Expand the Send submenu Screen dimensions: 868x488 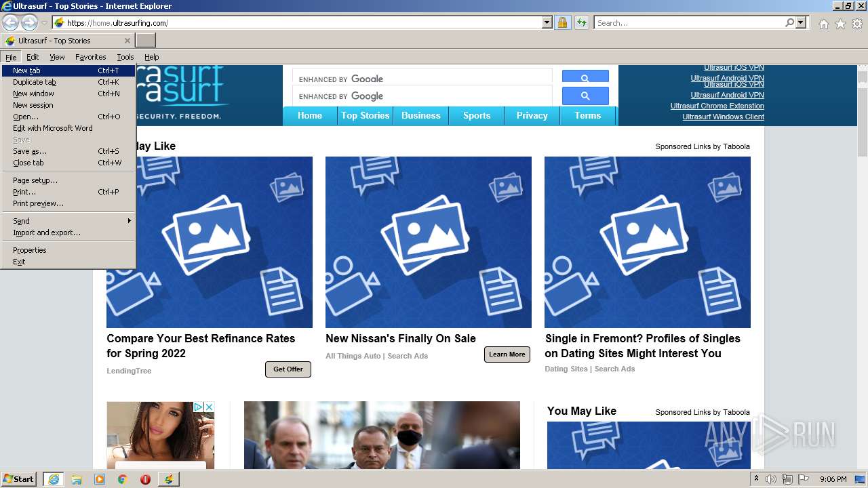click(x=68, y=221)
